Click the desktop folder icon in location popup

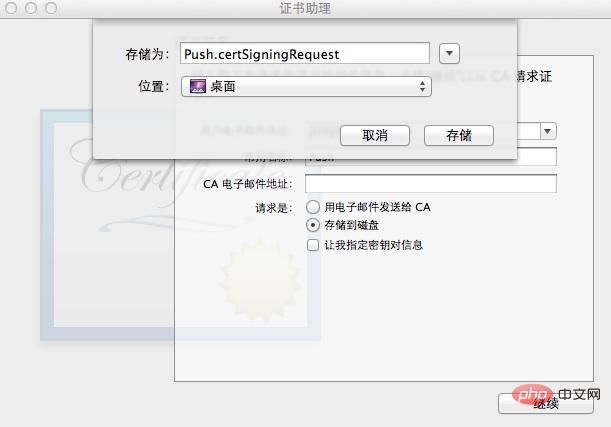coord(198,86)
